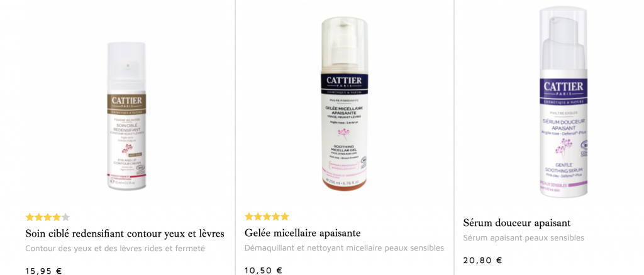The image size is (644, 275).
Task: Click 'Démaquillant et nettoyant micellaire peaux sensibles' text
Action: [344, 248]
